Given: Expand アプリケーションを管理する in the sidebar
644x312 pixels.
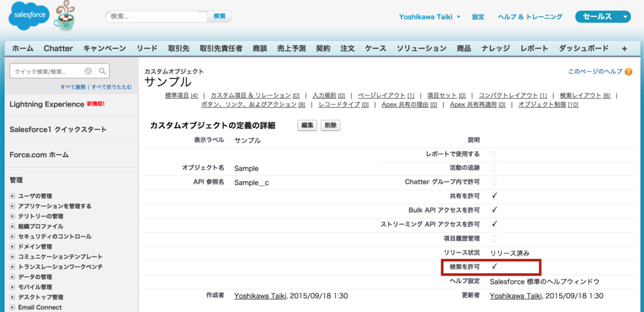Looking at the screenshot, I should (x=13, y=206).
